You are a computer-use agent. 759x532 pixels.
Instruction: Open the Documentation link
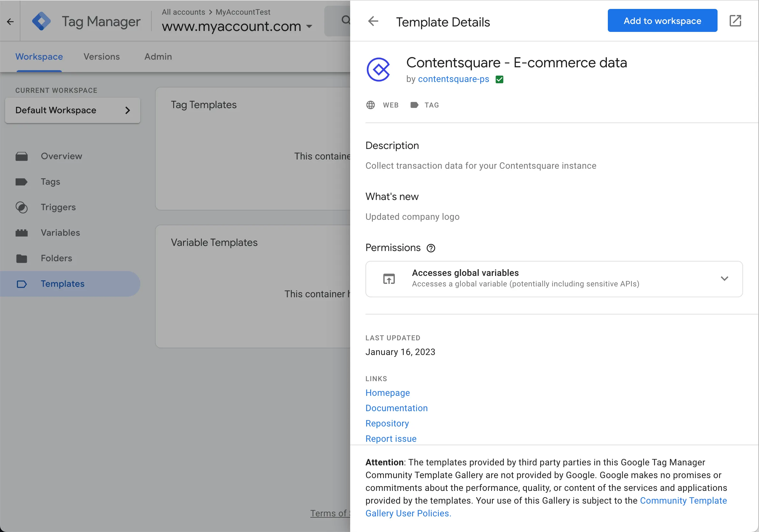[396, 408]
